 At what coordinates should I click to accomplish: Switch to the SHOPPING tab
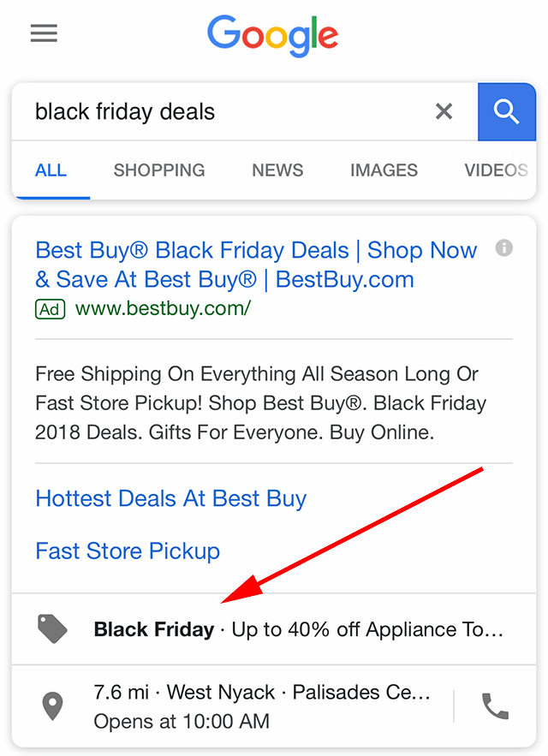pyautogui.click(x=158, y=170)
